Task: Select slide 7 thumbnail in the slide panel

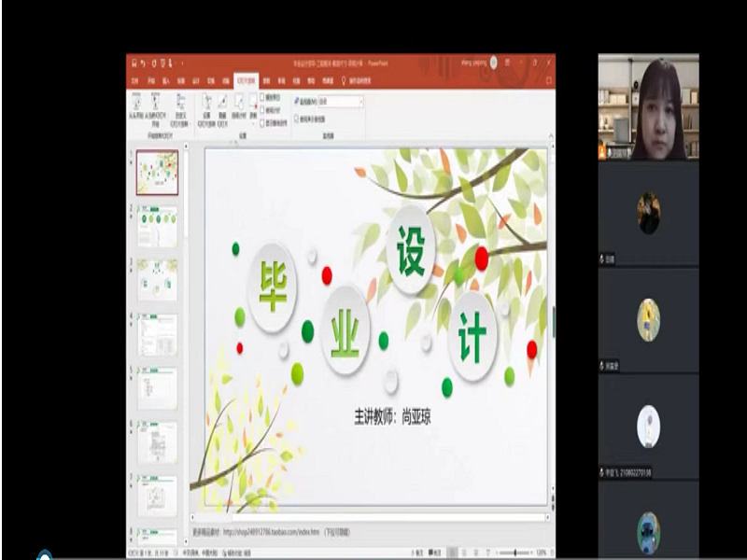Action: (157, 497)
